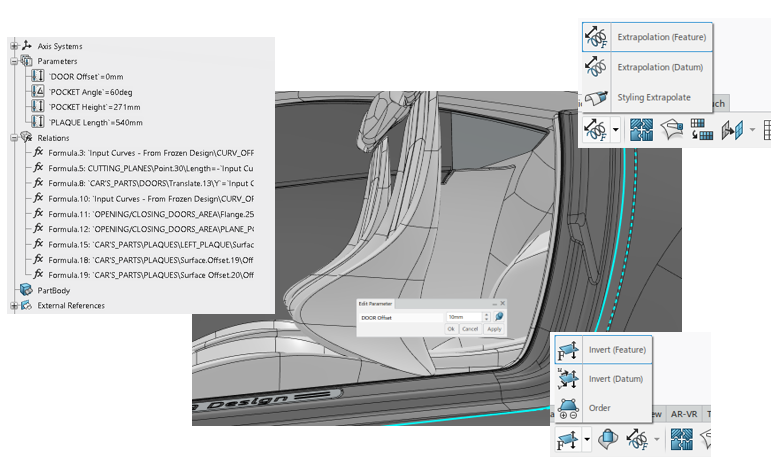Screen dimensions: 782x469
Task: Switch to the AR-VR tab
Action: coord(683,414)
